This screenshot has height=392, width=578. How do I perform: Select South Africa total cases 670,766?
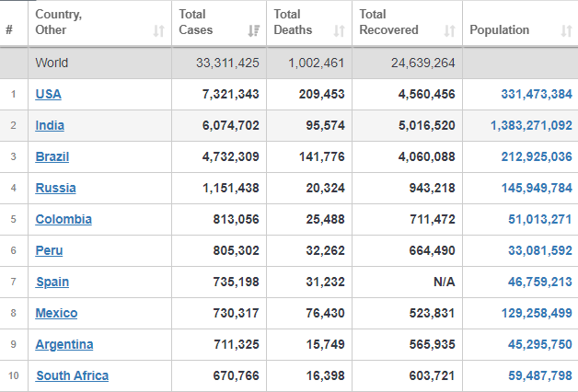tap(236, 375)
